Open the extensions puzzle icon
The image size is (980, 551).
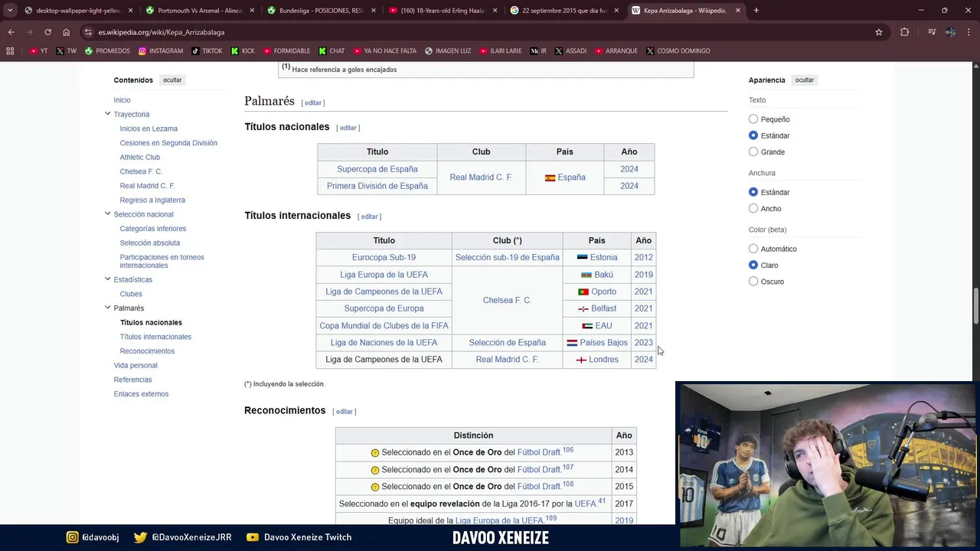click(904, 32)
